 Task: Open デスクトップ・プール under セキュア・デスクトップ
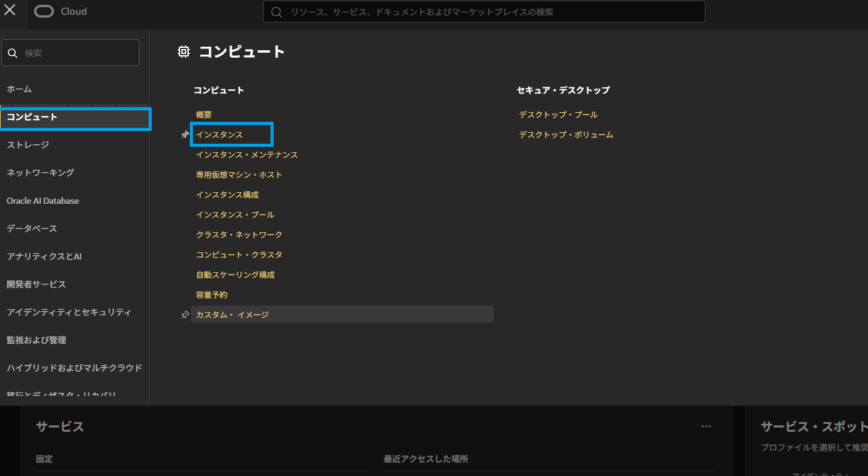pos(557,114)
